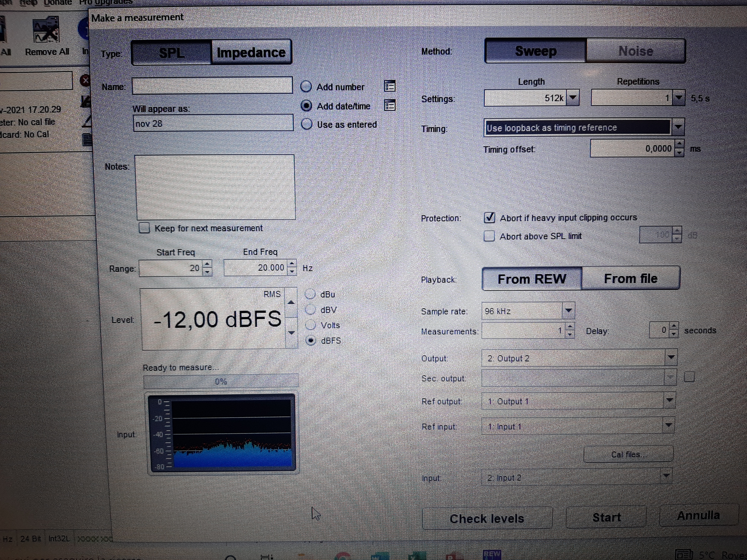Increase the Measurements count spinner
The height and width of the screenshot is (560, 747).
pos(570,326)
